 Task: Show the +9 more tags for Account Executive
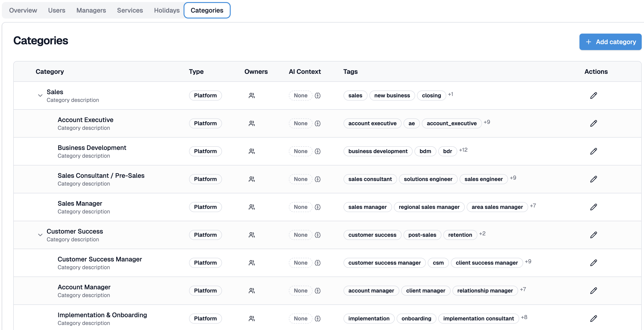pyautogui.click(x=487, y=122)
